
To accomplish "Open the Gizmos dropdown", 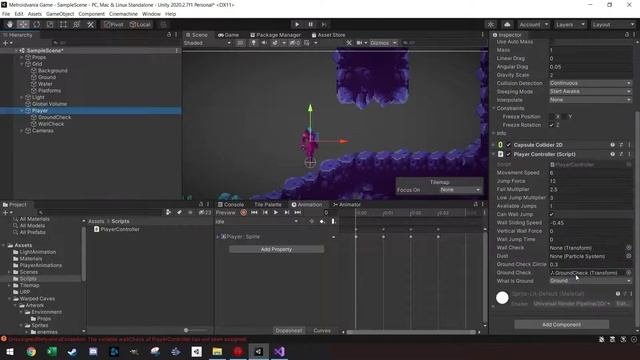I will 383,43.
